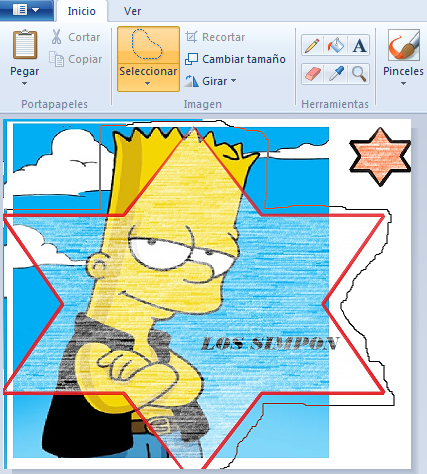Click Cambiar tamaño
The image size is (427, 474).
point(235,59)
